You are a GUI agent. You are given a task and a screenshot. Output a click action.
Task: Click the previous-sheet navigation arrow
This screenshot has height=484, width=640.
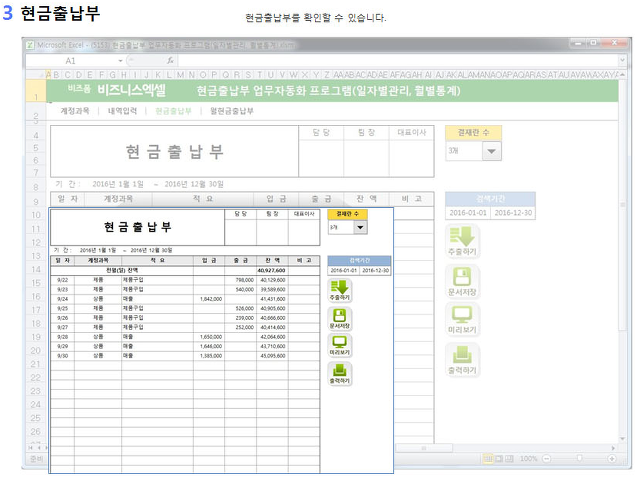tap(39, 448)
